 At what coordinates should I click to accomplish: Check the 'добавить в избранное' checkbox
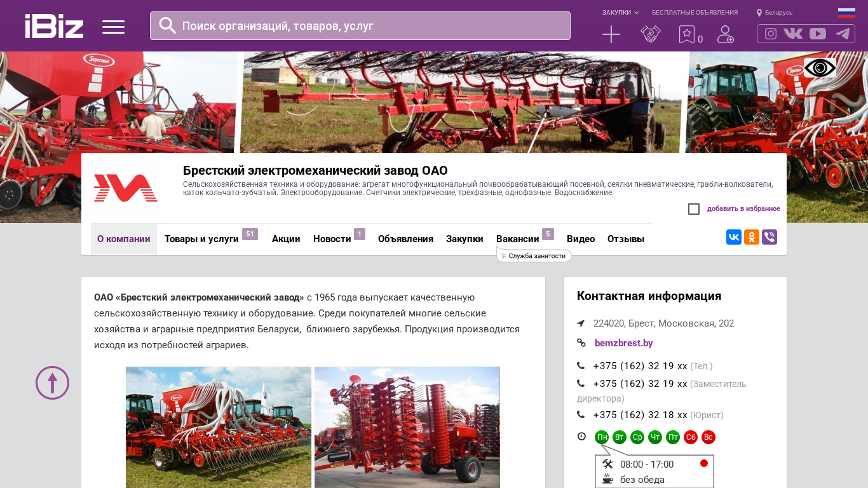pos(694,209)
